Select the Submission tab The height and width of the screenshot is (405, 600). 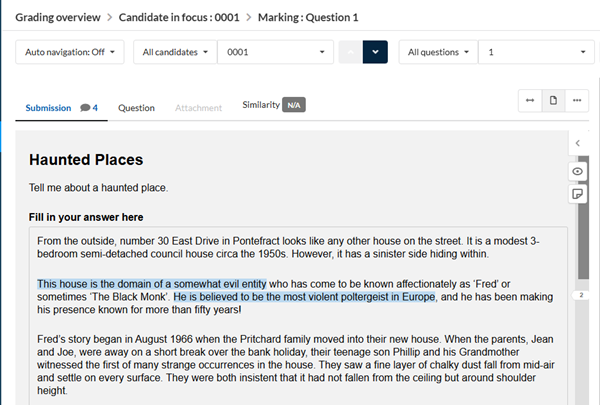pos(48,108)
